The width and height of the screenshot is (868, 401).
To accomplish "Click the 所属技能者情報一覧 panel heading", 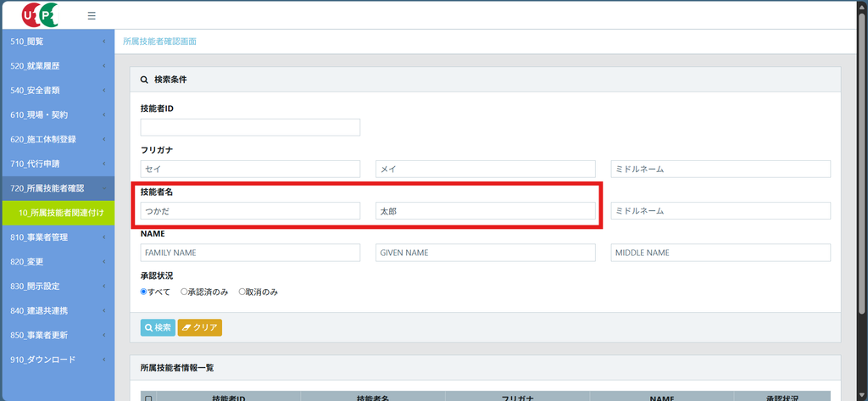I will pos(177,367).
